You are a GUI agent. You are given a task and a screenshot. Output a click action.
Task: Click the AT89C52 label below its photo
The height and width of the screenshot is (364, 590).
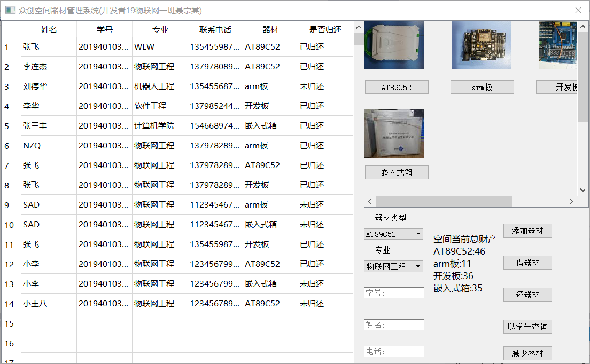[396, 86]
